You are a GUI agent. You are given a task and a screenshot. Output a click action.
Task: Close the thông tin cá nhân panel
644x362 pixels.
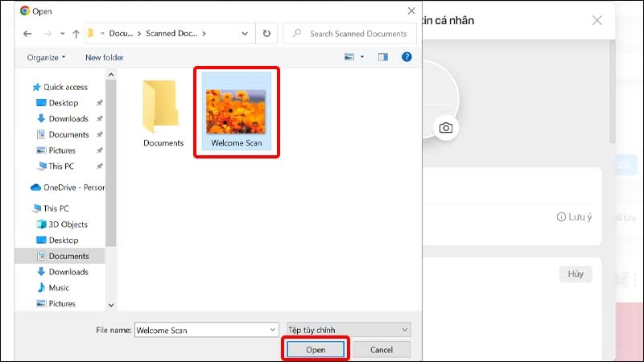[597, 21]
